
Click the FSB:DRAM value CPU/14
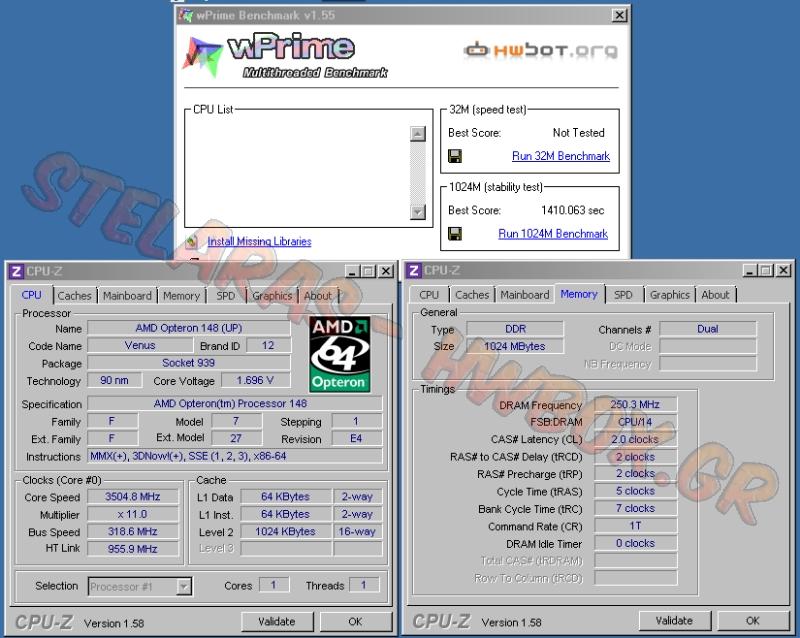pyautogui.click(x=635, y=422)
